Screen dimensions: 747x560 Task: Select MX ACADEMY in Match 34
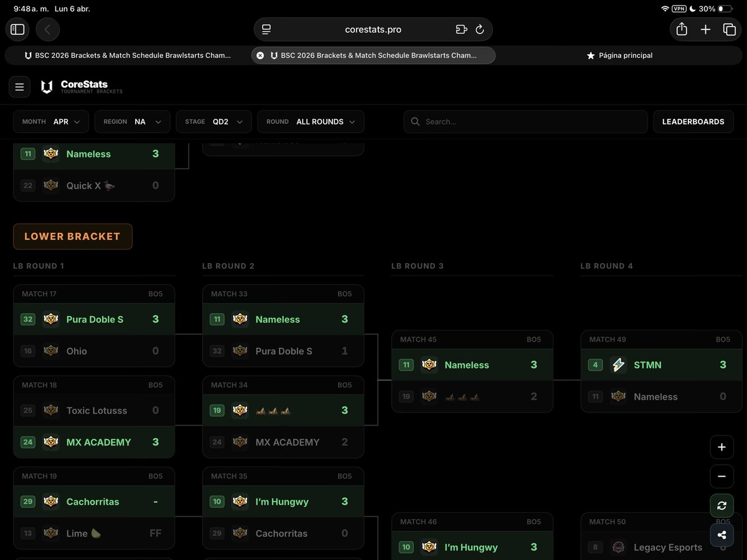click(283, 442)
